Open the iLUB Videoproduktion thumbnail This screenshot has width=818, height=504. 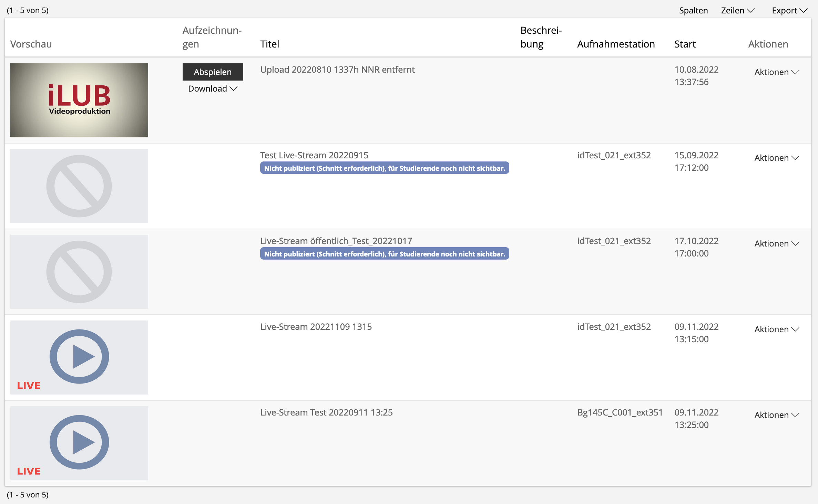coord(79,100)
